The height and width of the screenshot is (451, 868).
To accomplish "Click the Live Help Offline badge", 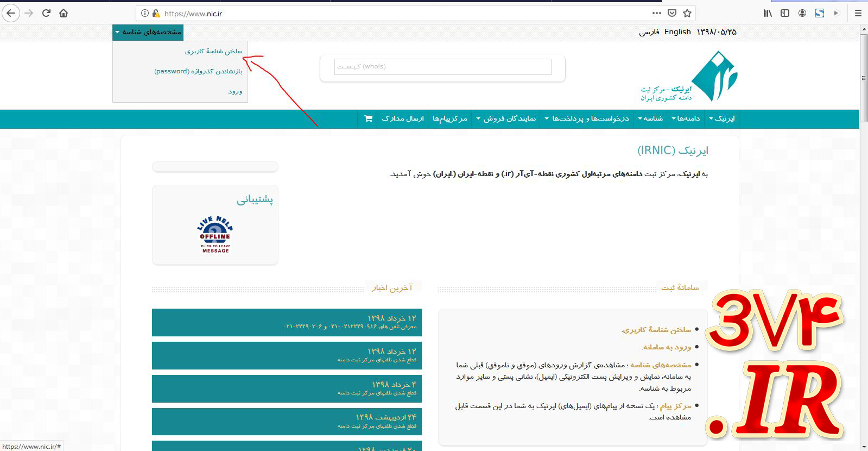I will (215, 234).
